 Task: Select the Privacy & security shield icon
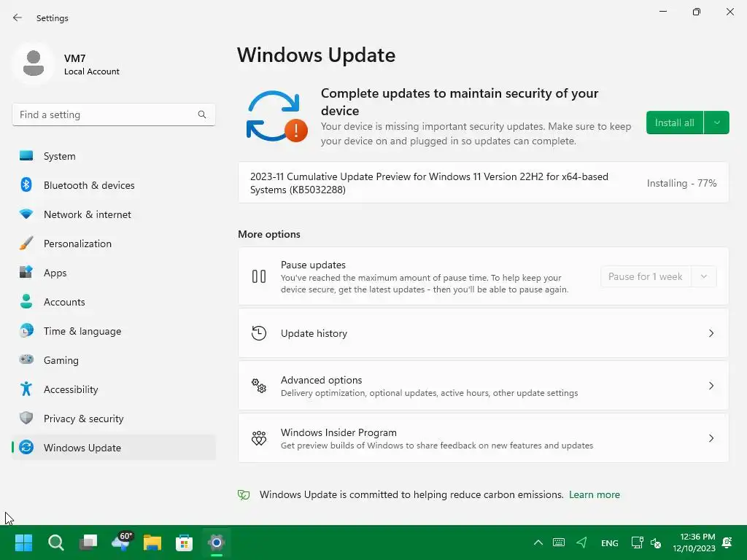coord(26,418)
